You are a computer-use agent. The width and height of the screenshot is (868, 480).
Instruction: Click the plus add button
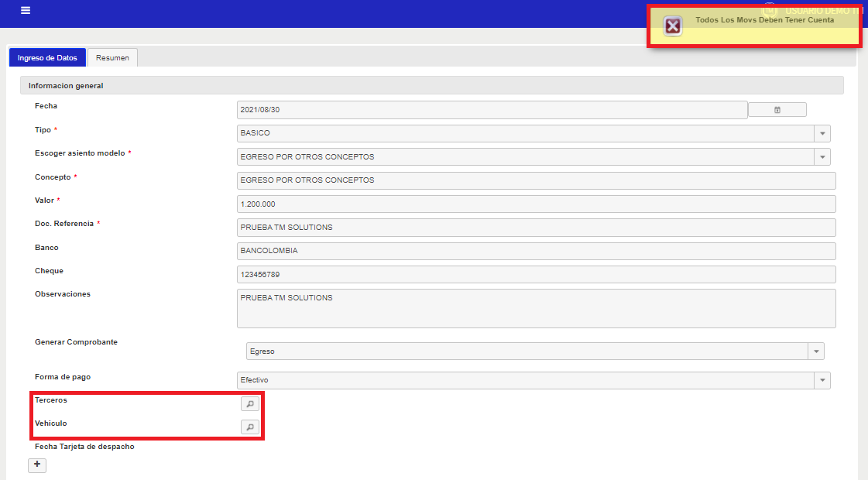click(x=37, y=465)
